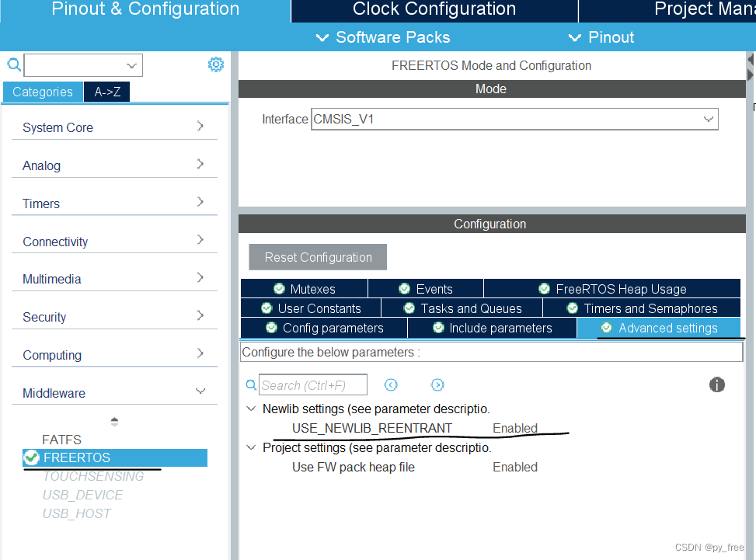Uncheck the FREERTOS middleware checkmark
Screen dimensions: 756x560
coord(31,457)
